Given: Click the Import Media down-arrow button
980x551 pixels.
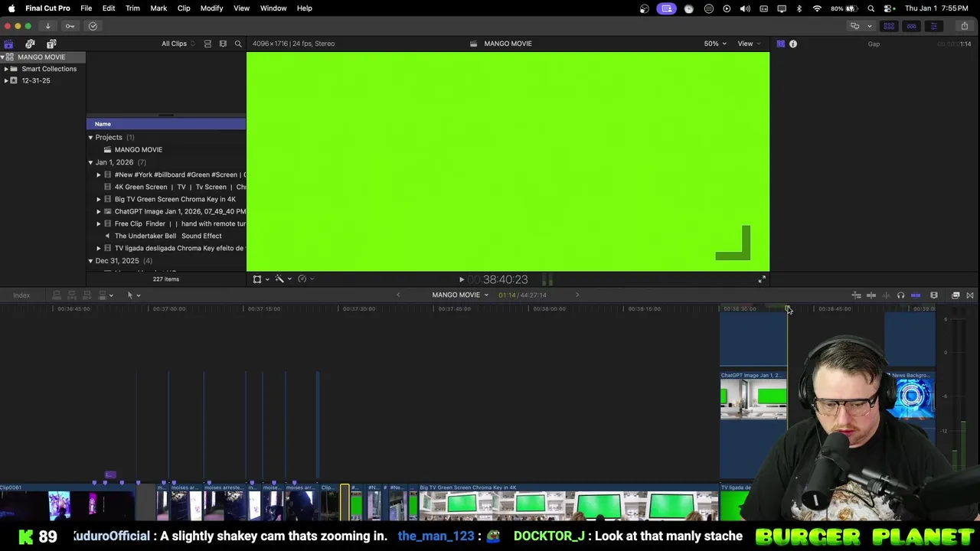Looking at the screenshot, I should pyautogui.click(x=47, y=26).
